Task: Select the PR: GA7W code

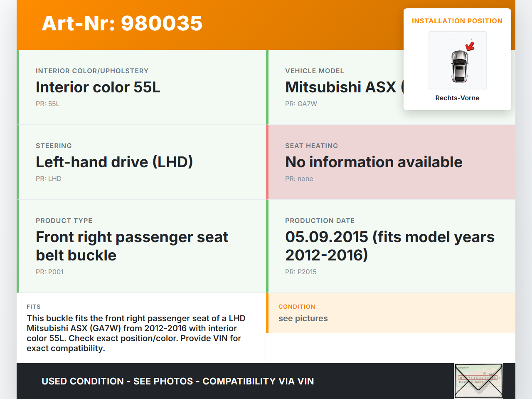Action: [301, 104]
